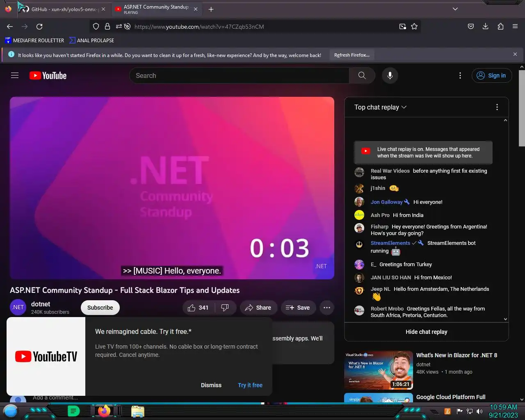Activate voice search microphone

pyautogui.click(x=390, y=75)
